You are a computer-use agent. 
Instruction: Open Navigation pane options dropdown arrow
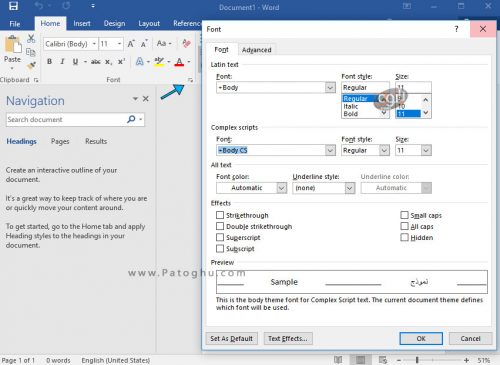tap(135, 99)
